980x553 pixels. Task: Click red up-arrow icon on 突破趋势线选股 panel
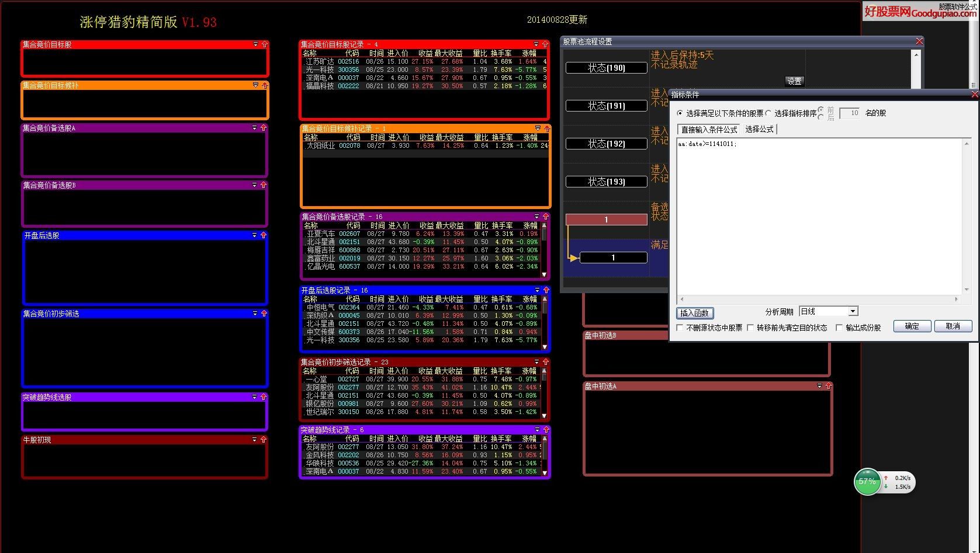[264, 397]
